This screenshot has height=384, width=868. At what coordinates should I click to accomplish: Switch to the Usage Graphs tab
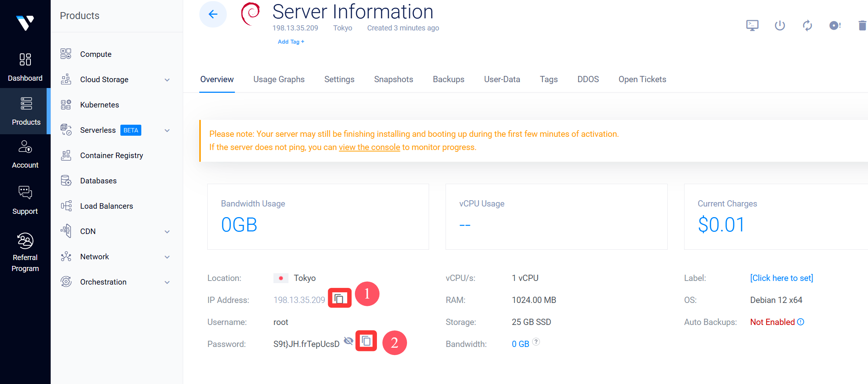(279, 79)
